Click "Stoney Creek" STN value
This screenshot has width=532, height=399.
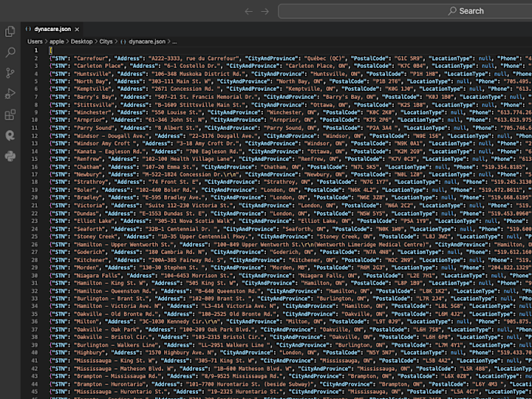click(x=95, y=236)
